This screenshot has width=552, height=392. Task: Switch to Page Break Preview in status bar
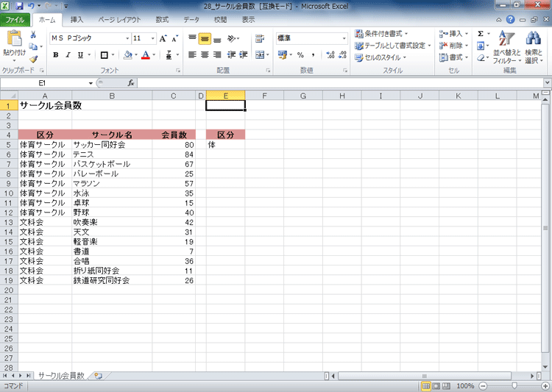pos(446,386)
